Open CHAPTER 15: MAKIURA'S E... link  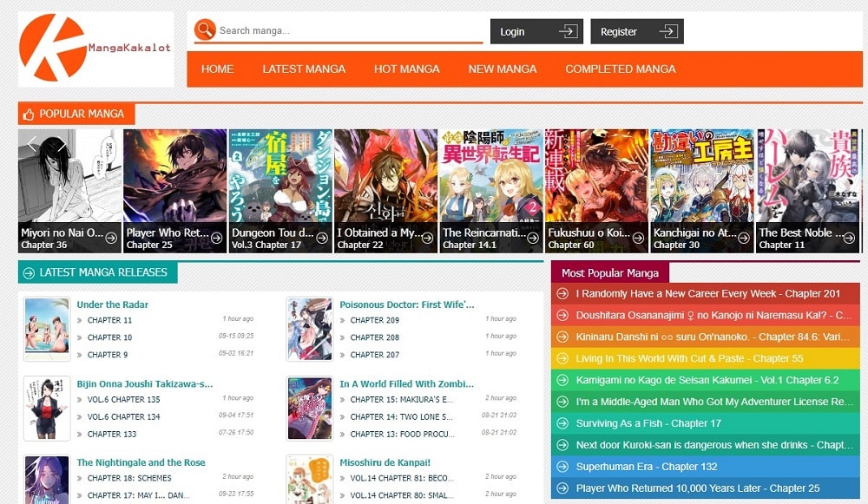point(401,399)
